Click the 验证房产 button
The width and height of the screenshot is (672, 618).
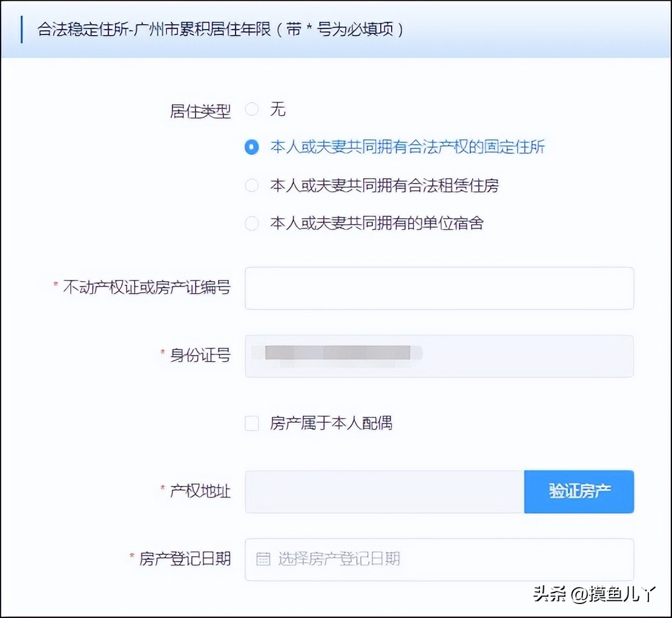point(579,492)
